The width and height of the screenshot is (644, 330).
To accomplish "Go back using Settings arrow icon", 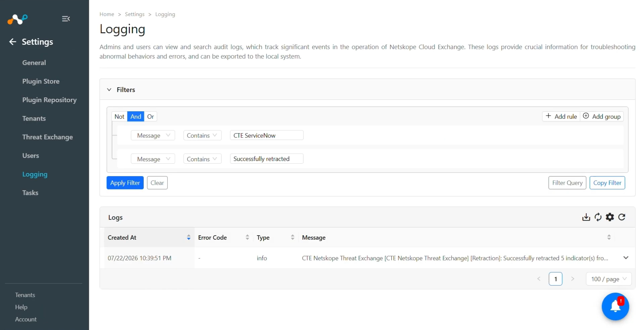I will click(13, 42).
